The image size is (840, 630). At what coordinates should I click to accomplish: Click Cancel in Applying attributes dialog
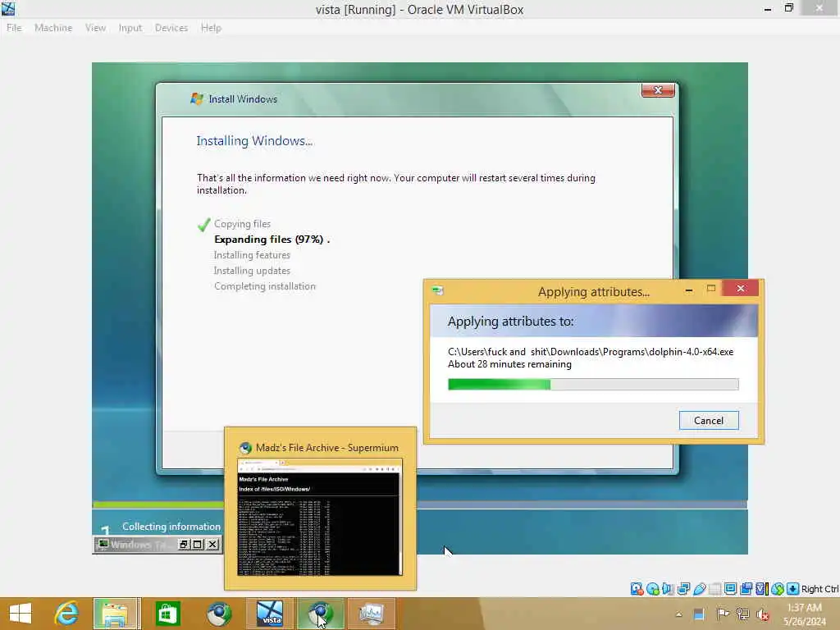click(708, 421)
